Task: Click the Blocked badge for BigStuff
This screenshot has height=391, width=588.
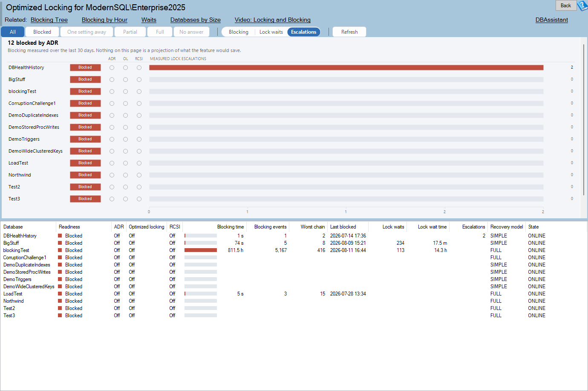Action: [85, 79]
